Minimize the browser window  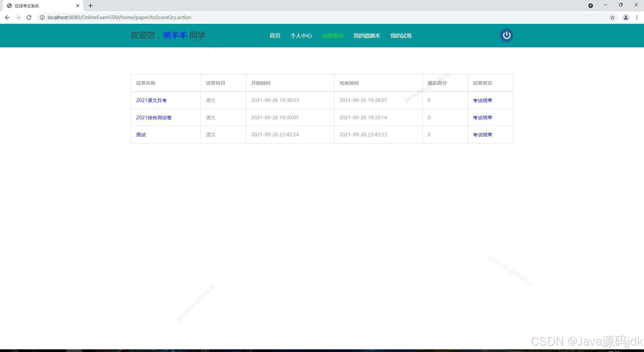[x=605, y=5]
